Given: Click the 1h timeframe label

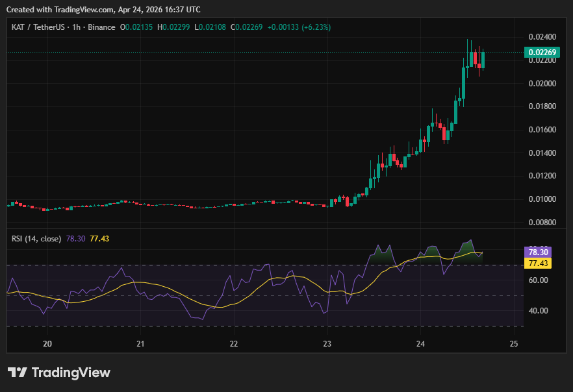Looking at the screenshot, I should click(x=75, y=27).
